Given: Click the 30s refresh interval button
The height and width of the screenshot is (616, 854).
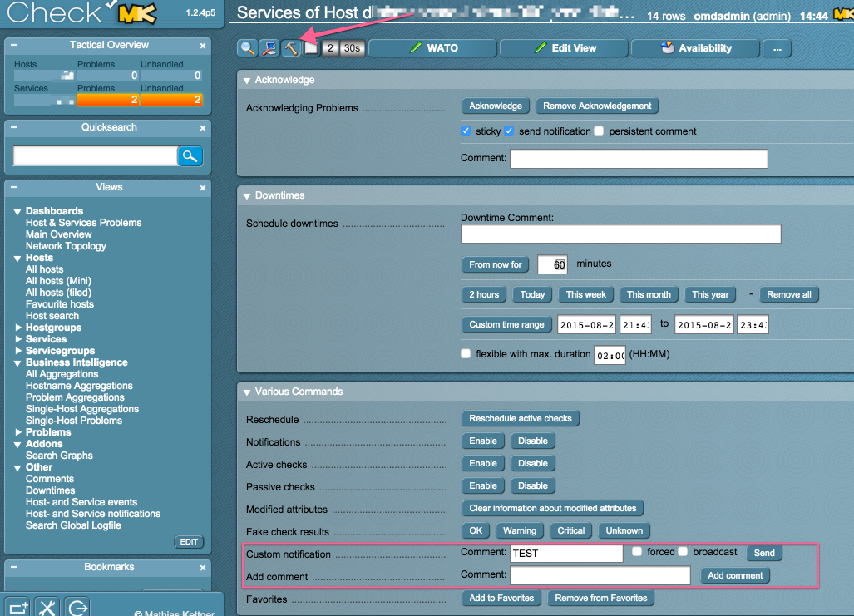Looking at the screenshot, I should pyautogui.click(x=352, y=48).
